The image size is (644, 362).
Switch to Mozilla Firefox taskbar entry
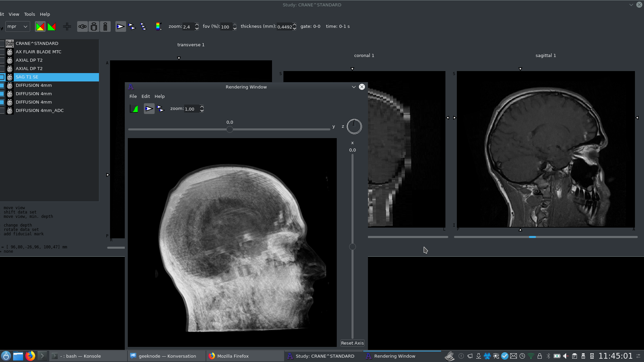(245, 356)
